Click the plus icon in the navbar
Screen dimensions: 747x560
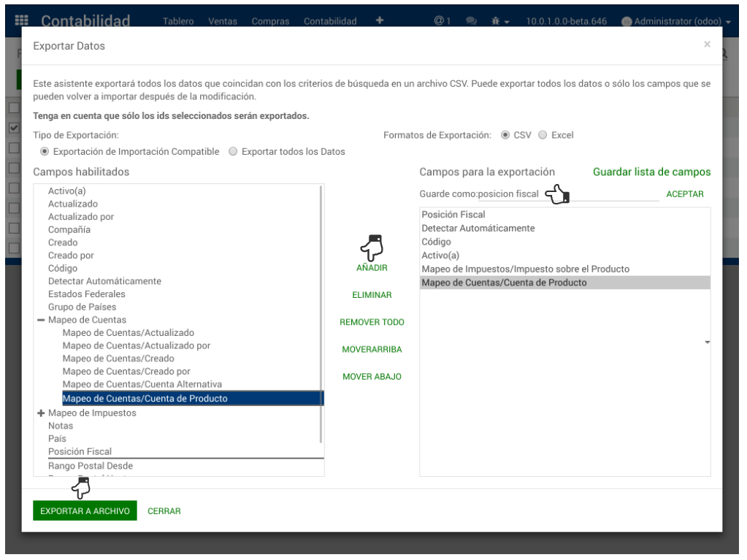(380, 20)
